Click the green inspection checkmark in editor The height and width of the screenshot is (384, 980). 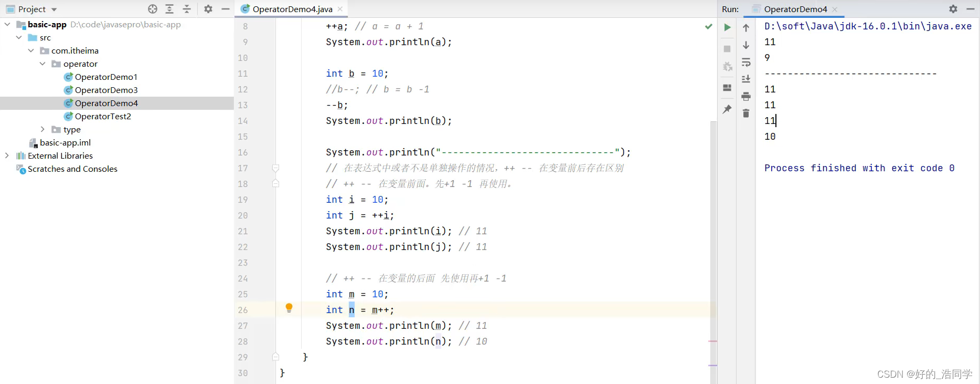pos(708,26)
